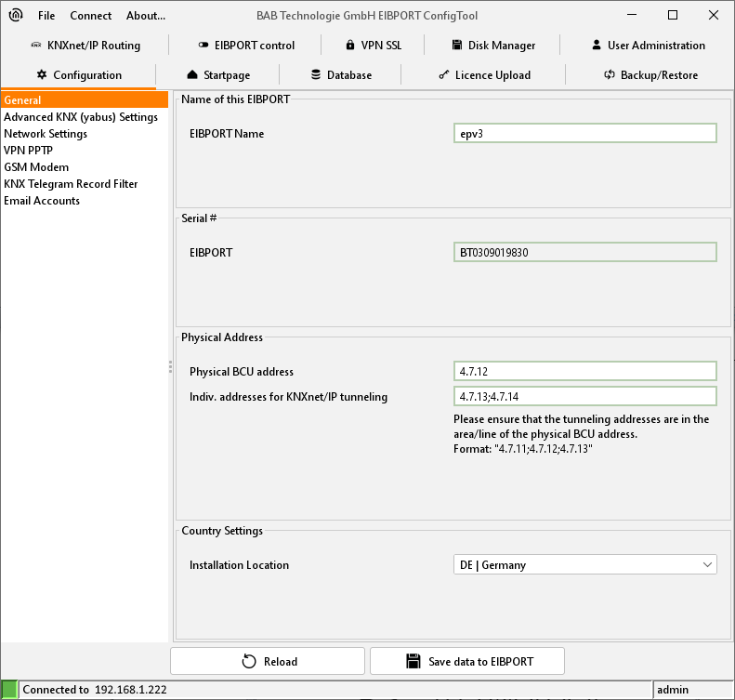Open the File menu
The width and height of the screenshot is (735, 700).
[x=46, y=16]
